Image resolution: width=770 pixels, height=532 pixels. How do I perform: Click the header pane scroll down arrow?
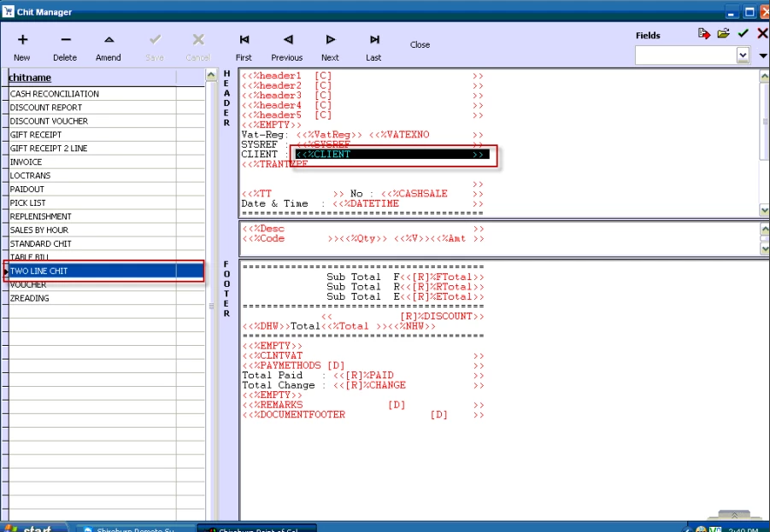tap(765, 210)
